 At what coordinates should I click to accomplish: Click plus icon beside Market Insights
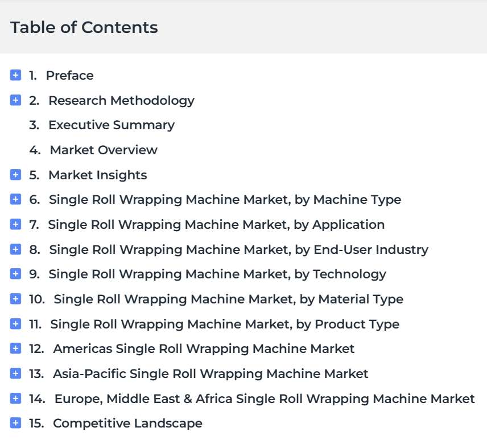pos(16,175)
